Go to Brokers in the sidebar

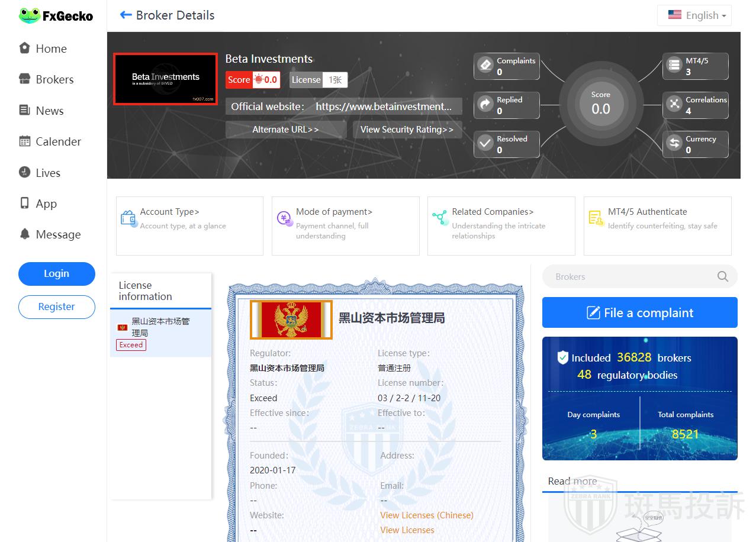[x=54, y=79]
